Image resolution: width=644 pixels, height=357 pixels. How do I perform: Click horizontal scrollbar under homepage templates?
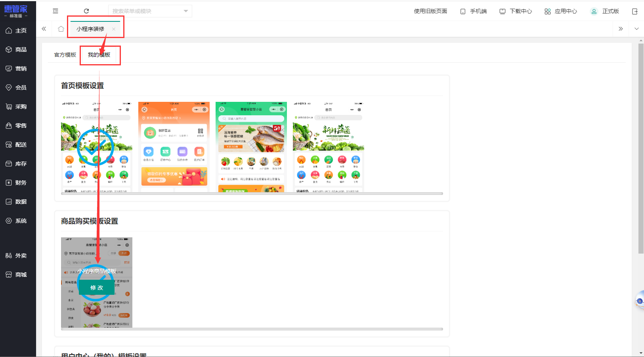click(x=252, y=194)
